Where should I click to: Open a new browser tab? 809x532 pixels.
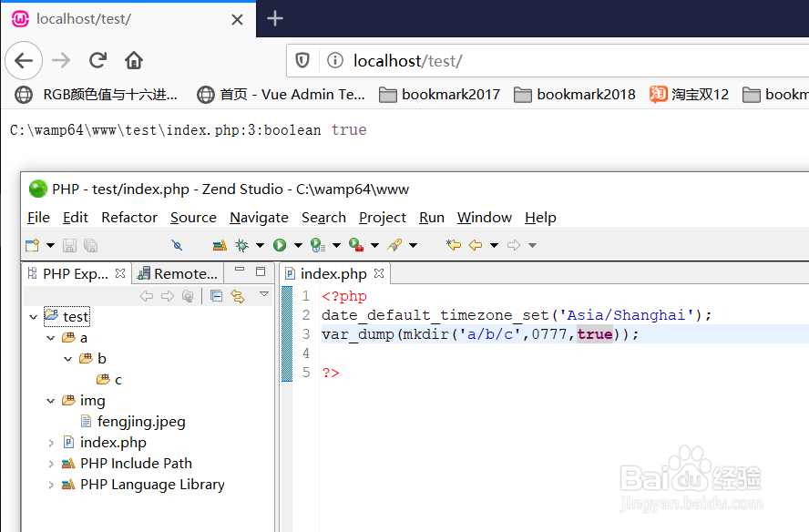[275, 18]
